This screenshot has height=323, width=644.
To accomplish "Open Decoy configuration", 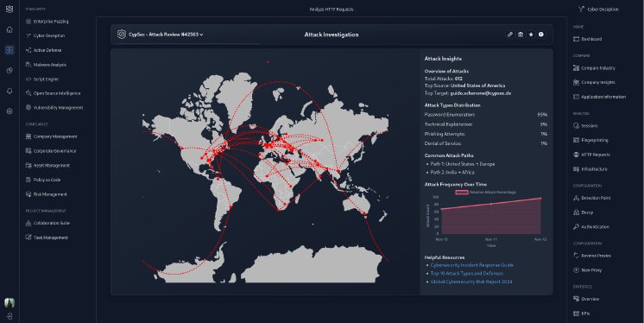I will click(584, 212).
